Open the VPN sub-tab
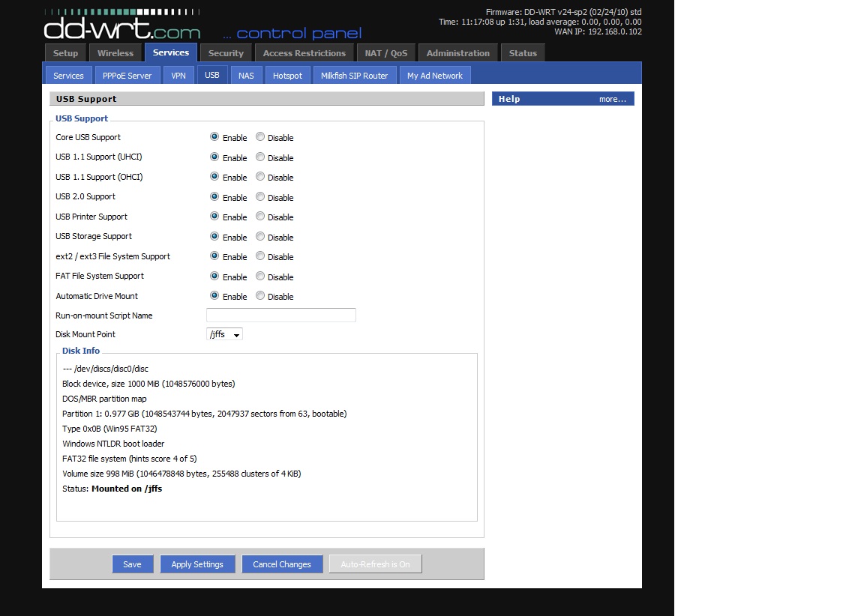Image resolution: width=864 pixels, height=616 pixels. pos(178,76)
